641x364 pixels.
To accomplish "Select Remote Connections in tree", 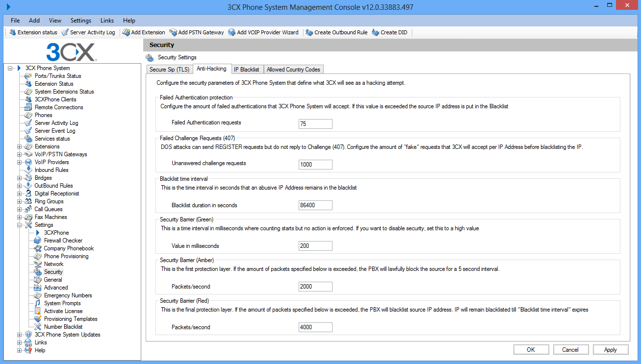I will point(59,107).
